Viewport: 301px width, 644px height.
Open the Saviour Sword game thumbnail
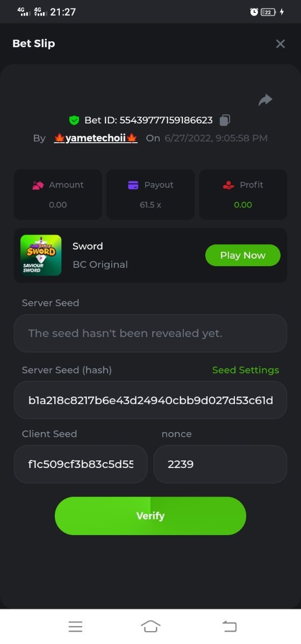pyautogui.click(x=41, y=255)
